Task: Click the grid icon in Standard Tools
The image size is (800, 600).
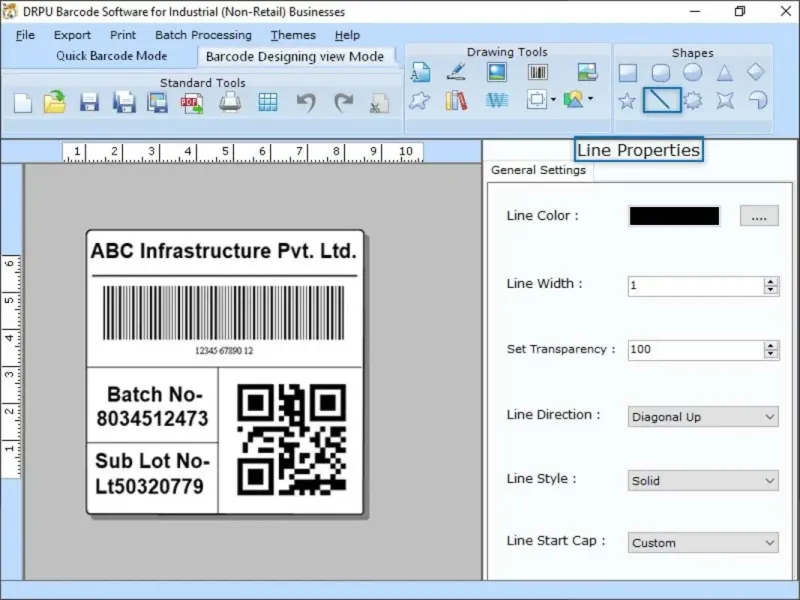Action: [268, 102]
